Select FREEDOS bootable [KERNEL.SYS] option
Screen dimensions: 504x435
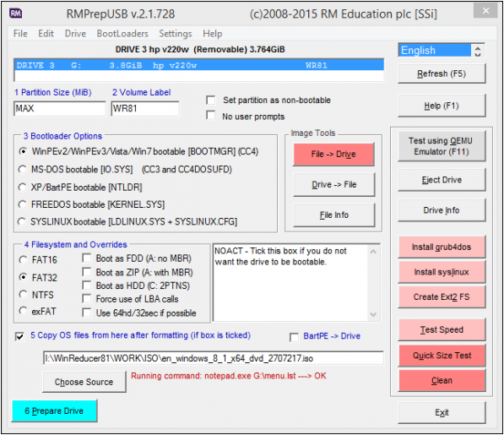23,204
